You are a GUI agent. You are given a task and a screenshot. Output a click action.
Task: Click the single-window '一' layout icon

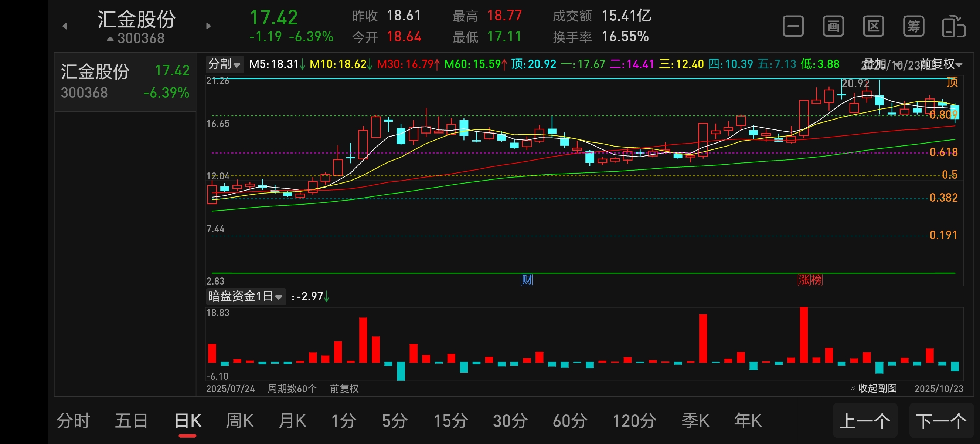click(x=793, y=26)
